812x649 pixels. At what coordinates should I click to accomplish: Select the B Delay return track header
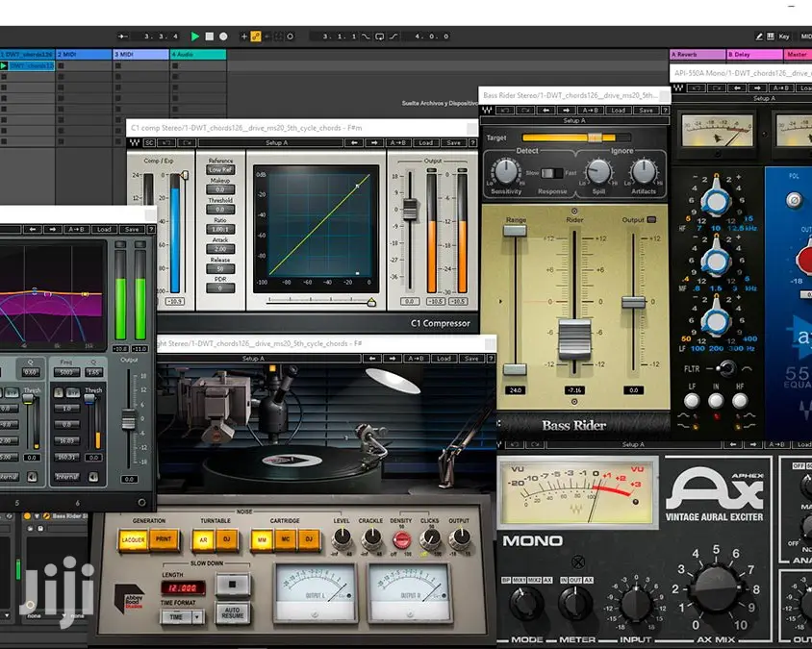coord(754,55)
